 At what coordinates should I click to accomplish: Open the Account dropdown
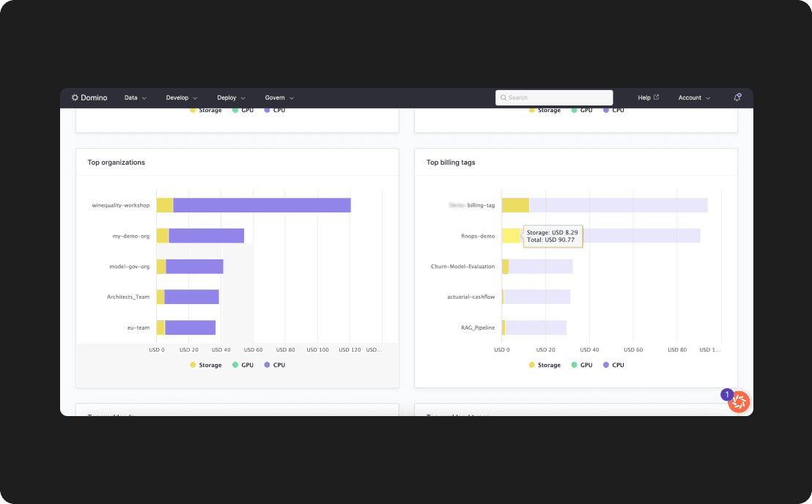click(x=693, y=97)
